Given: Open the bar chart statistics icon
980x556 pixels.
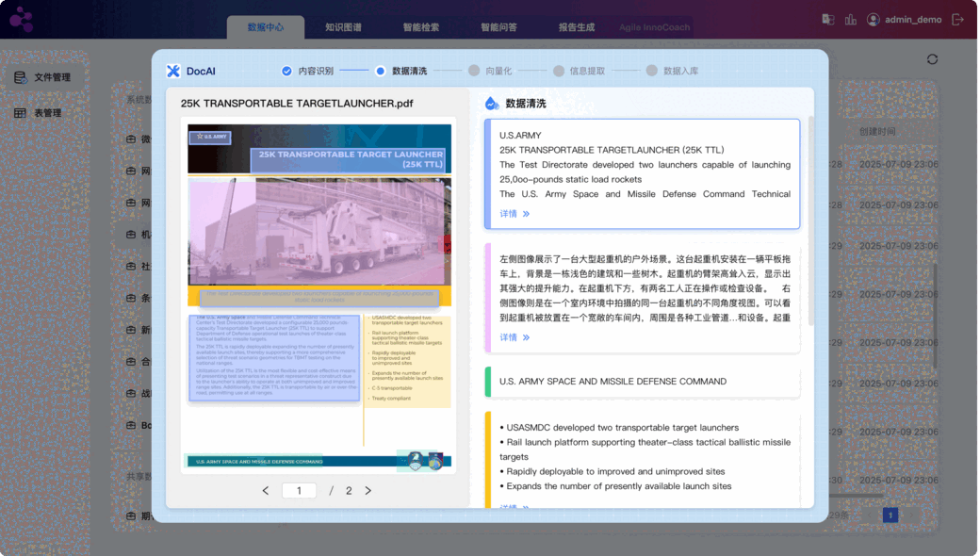Looking at the screenshot, I should point(851,20).
